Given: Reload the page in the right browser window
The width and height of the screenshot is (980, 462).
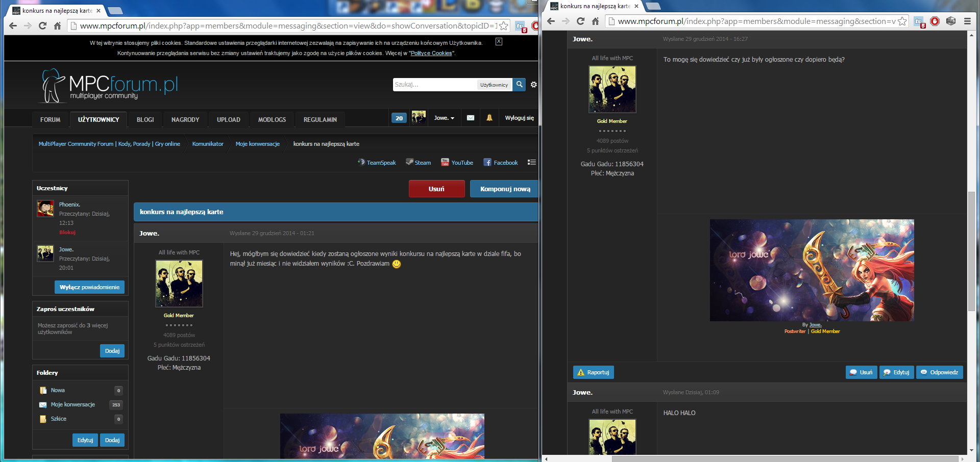Looking at the screenshot, I should tap(580, 21).
